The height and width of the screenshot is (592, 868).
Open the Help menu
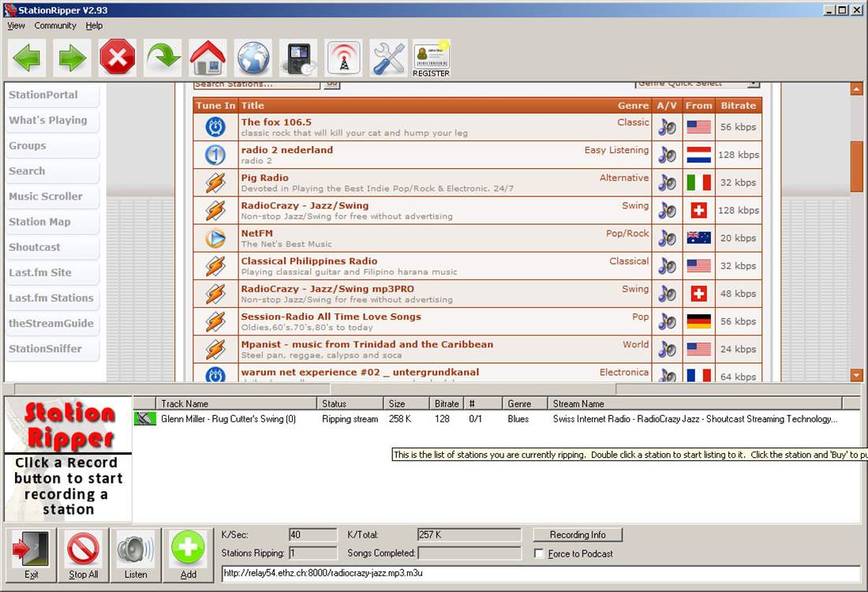pyautogui.click(x=94, y=25)
